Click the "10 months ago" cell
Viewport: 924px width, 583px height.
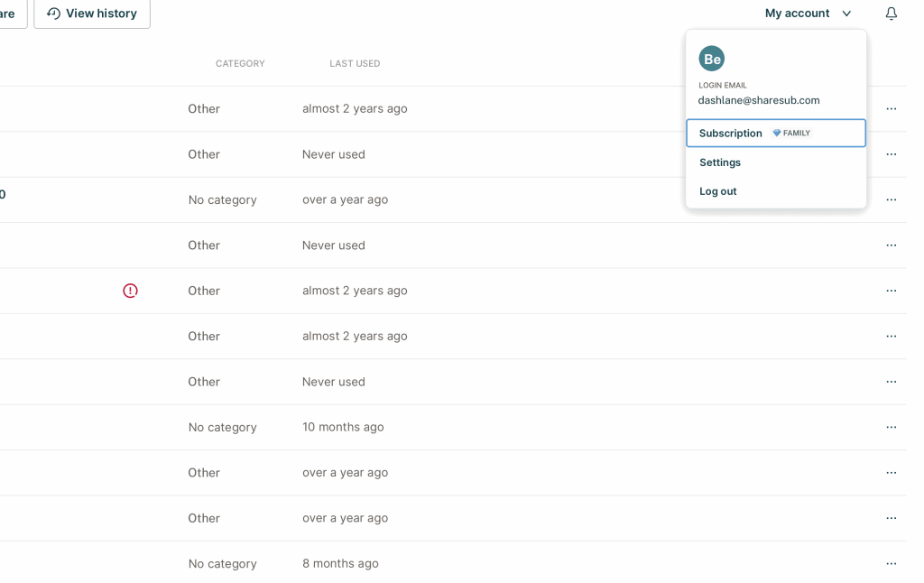click(343, 427)
